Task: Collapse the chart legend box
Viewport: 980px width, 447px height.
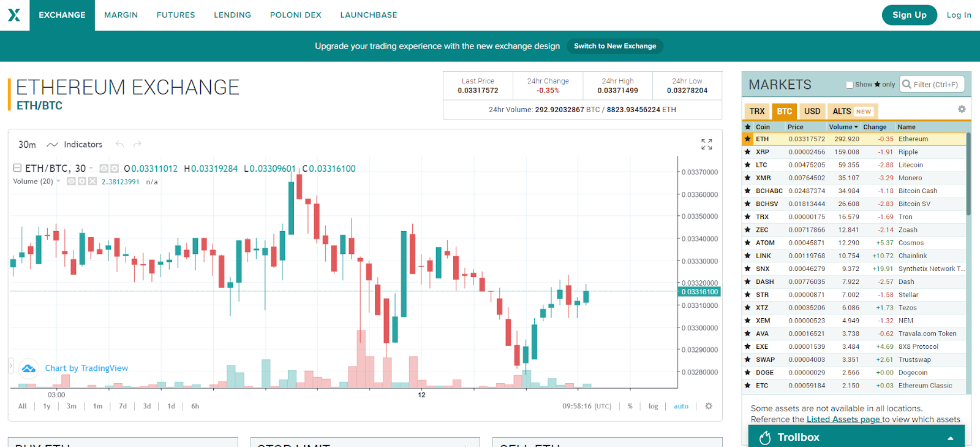Action: pos(17,167)
